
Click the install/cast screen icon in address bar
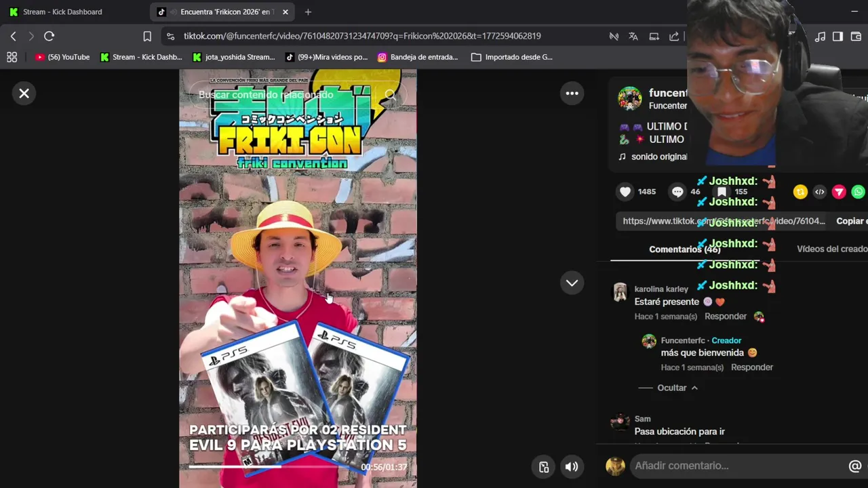tap(654, 36)
